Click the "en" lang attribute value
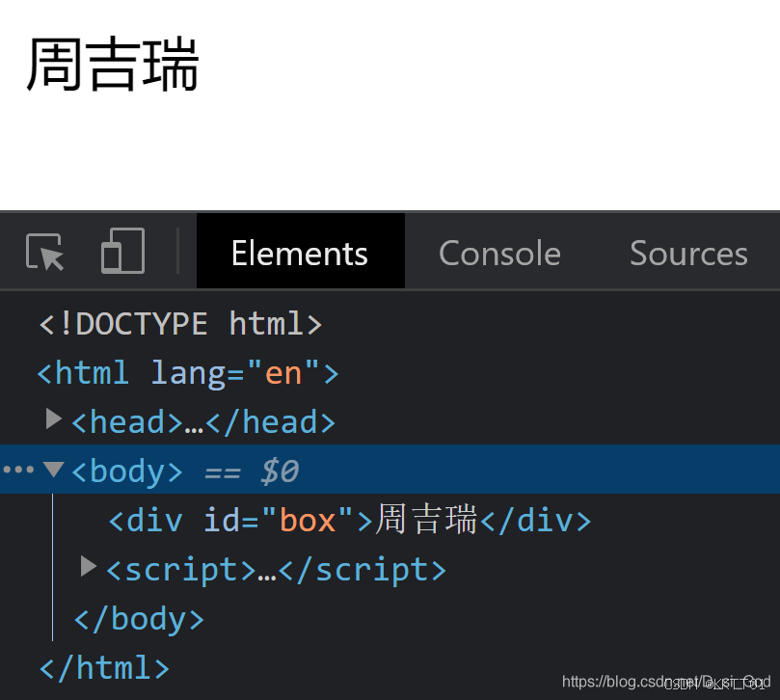The width and height of the screenshot is (780, 700). (x=283, y=372)
